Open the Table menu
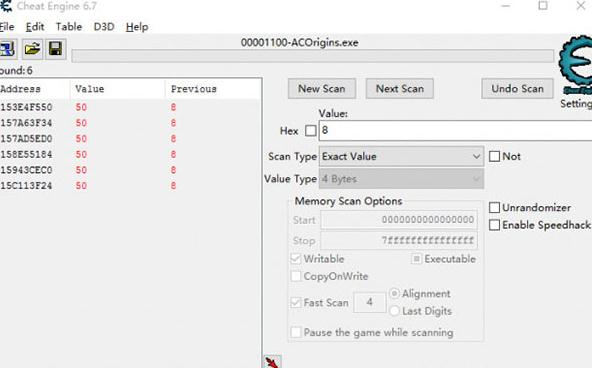The width and height of the screenshot is (592, 368). [69, 27]
